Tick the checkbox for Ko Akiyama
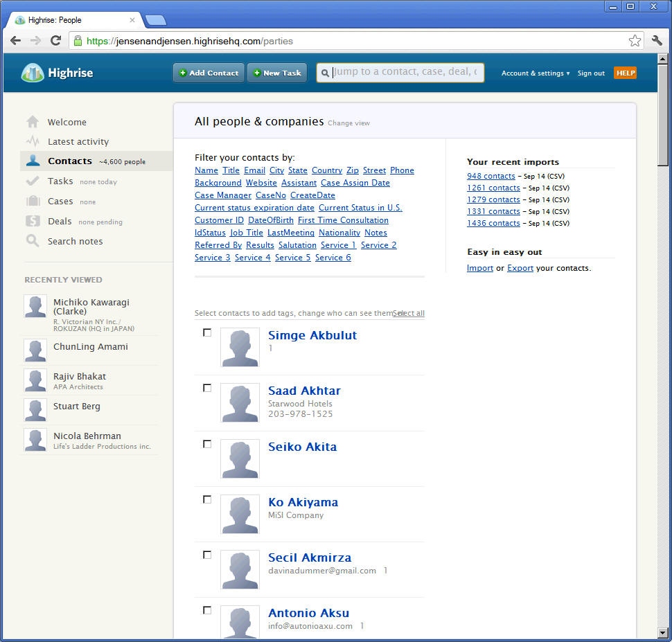The height and width of the screenshot is (642, 672). [207, 499]
